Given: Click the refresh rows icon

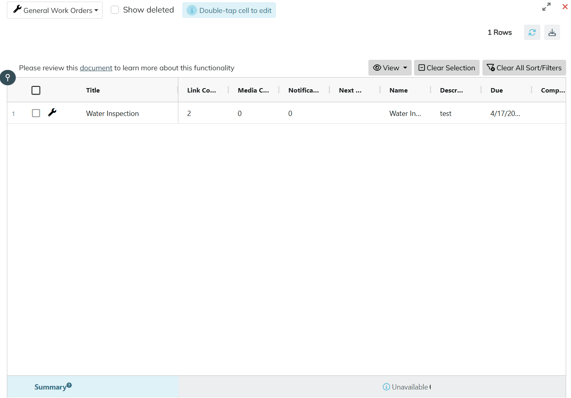Looking at the screenshot, I should 532,32.
